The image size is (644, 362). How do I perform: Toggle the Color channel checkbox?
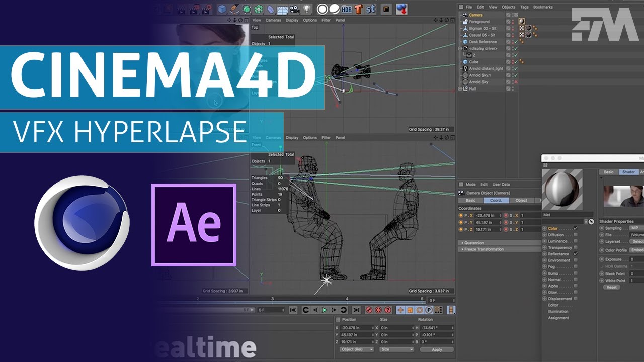(x=576, y=228)
